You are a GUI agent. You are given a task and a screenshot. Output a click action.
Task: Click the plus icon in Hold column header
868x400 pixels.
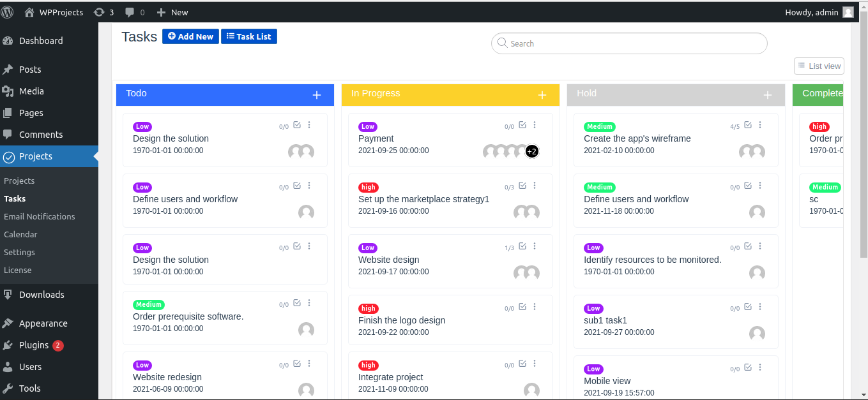(x=767, y=95)
